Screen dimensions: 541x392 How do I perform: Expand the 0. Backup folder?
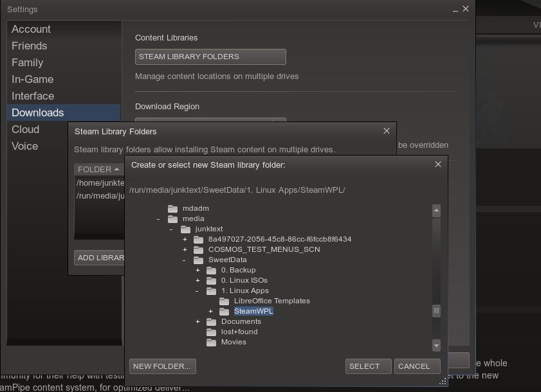tap(197, 270)
